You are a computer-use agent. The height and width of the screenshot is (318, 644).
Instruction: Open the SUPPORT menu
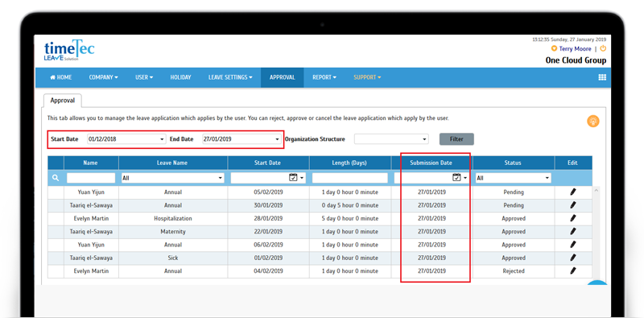[x=367, y=77]
